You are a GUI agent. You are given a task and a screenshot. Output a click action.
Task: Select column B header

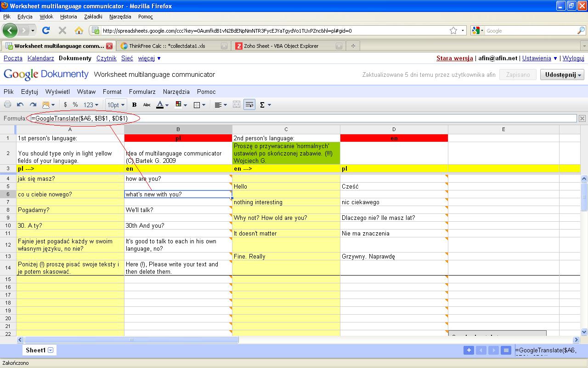[x=178, y=129]
